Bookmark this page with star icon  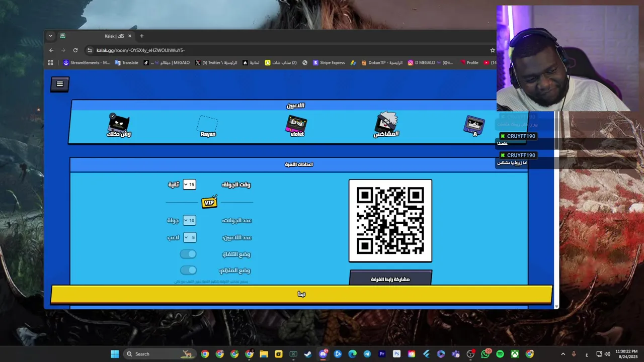tap(493, 50)
